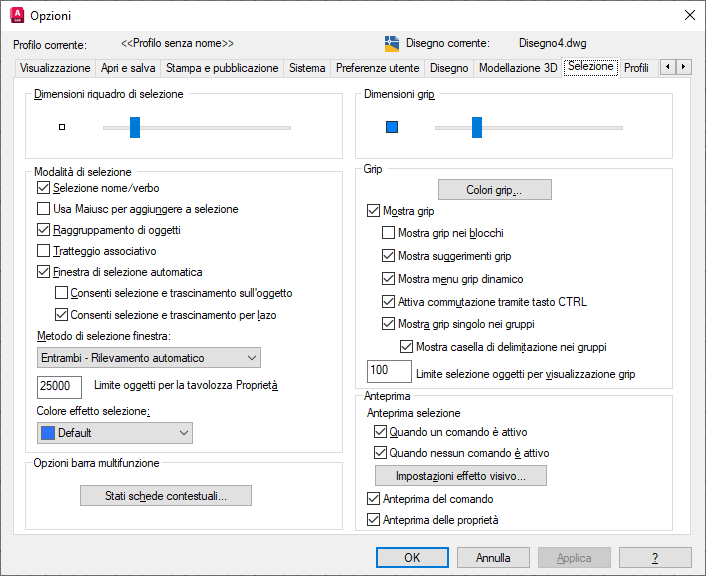Click the AutoCAD logo icon in title bar
The height and width of the screenshot is (576, 706).
[x=17, y=15]
